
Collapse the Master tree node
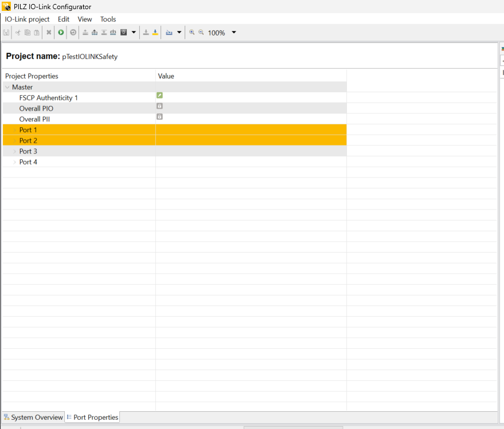click(x=7, y=87)
